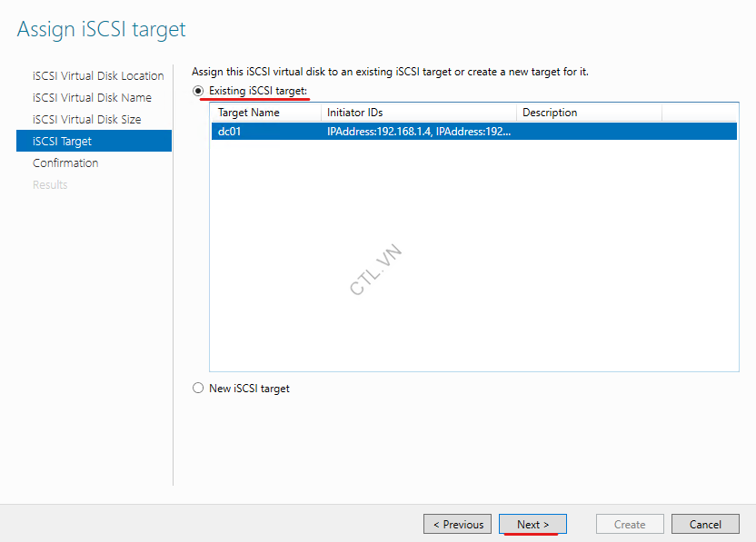Click the grayed-out "Results" step
This screenshot has height=542, width=756.
[50, 184]
